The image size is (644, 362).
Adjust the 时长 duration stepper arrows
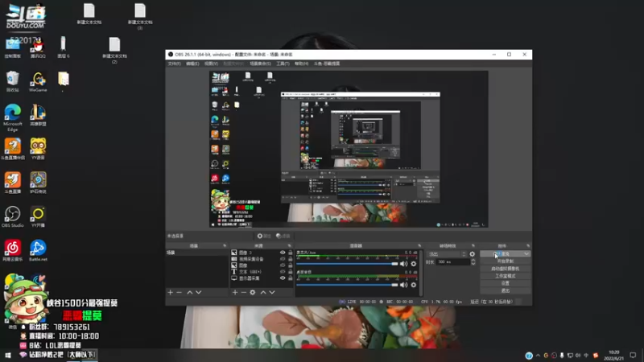click(x=473, y=262)
